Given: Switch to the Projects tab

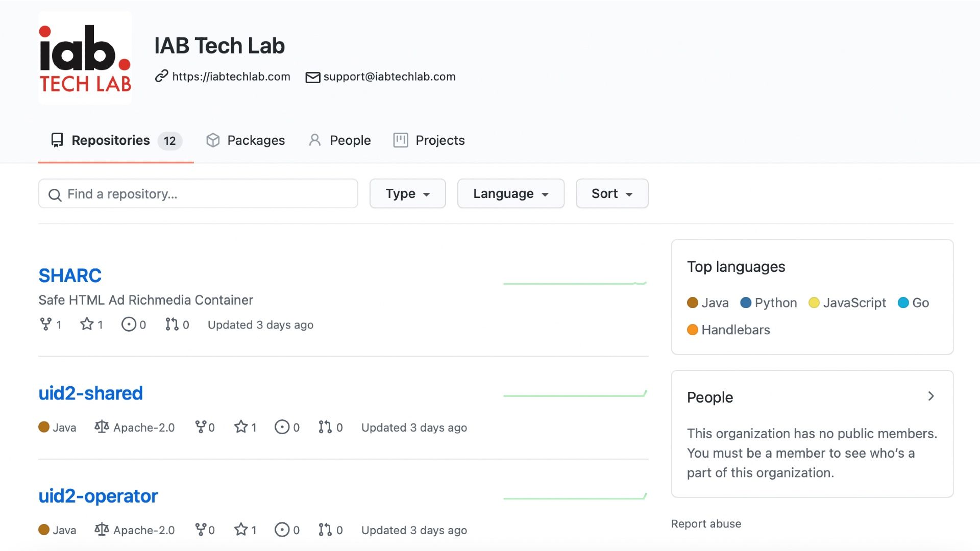Looking at the screenshot, I should pos(429,140).
